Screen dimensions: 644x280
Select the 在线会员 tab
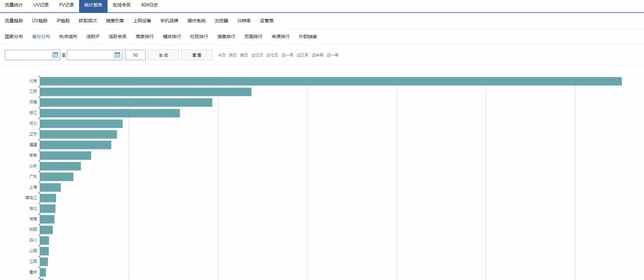click(121, 5)
